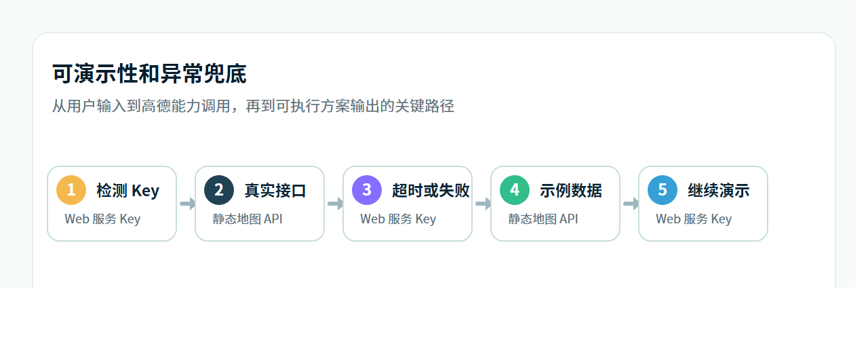The width and height of the screenshot is (868, 353).
Task: Click Web 服务 Key under 继续演示
Action: tap(694, 219)
